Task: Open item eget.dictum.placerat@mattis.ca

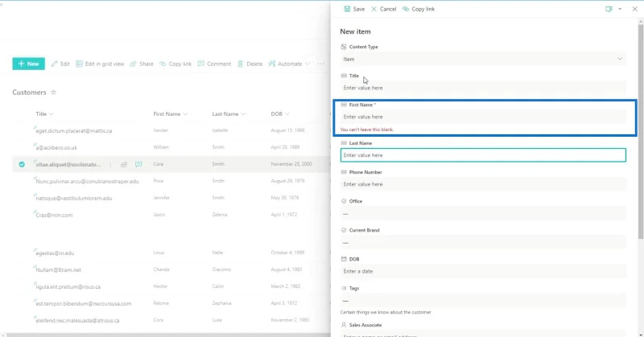Action: [x=74, y=131]
